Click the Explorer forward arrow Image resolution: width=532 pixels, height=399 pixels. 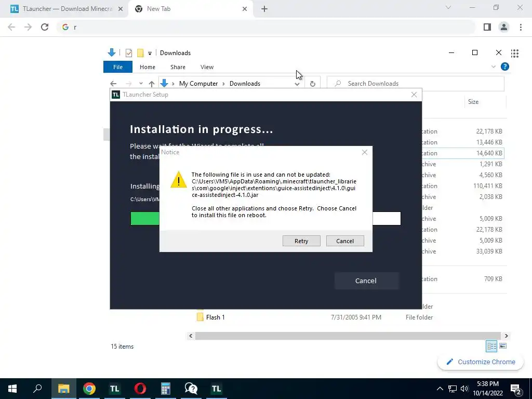129,84
